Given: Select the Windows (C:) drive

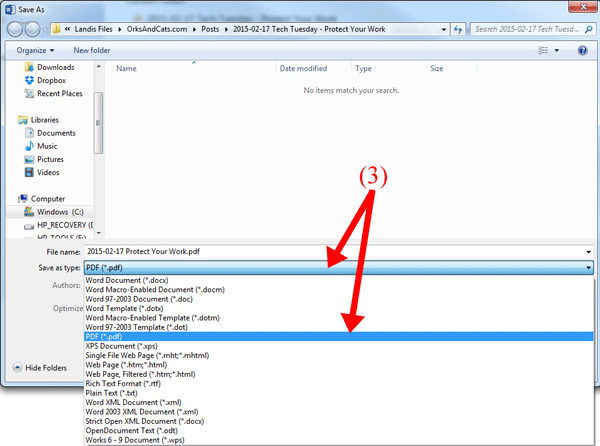Looking at the screenshot, I should point(54,212).
